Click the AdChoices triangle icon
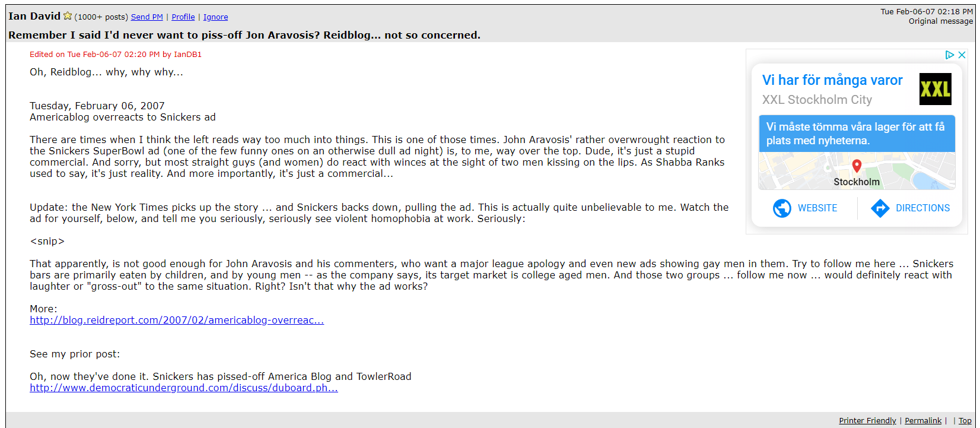980x428 pixels. pos(950,55)
